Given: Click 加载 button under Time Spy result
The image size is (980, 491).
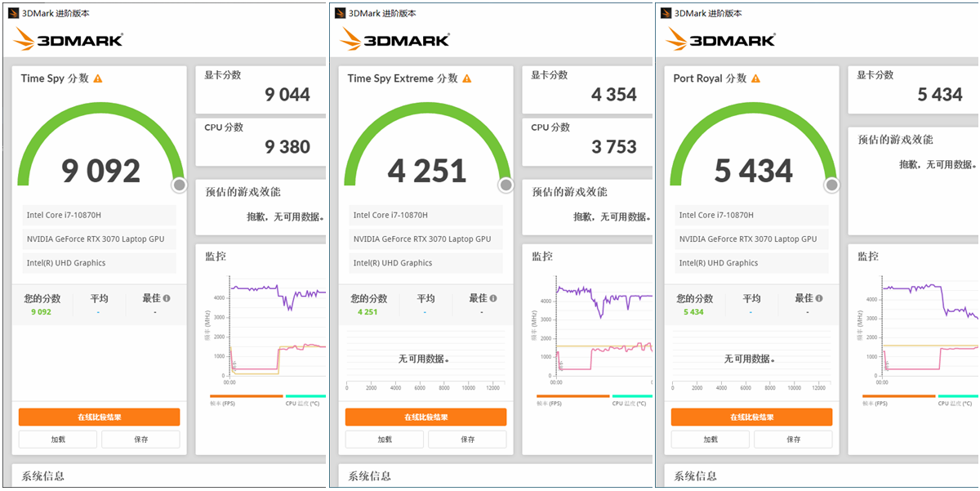Looking at the screenshot, I should tap(58, 440).
